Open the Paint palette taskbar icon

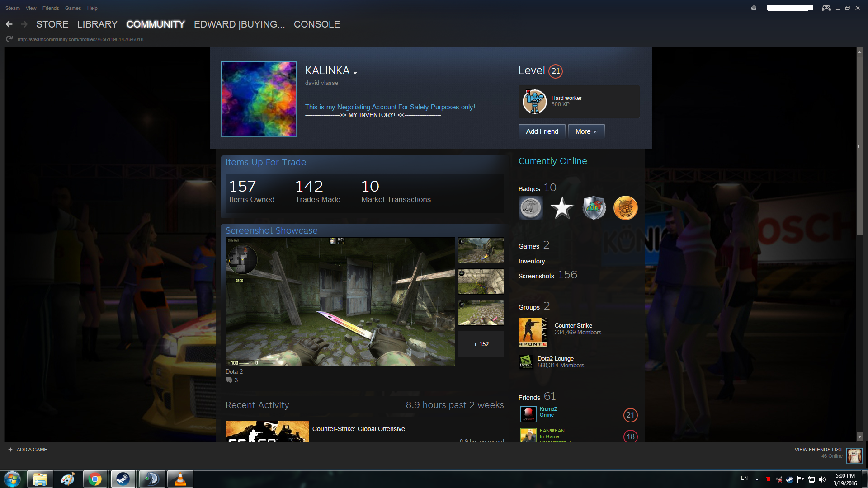point(68,479)
